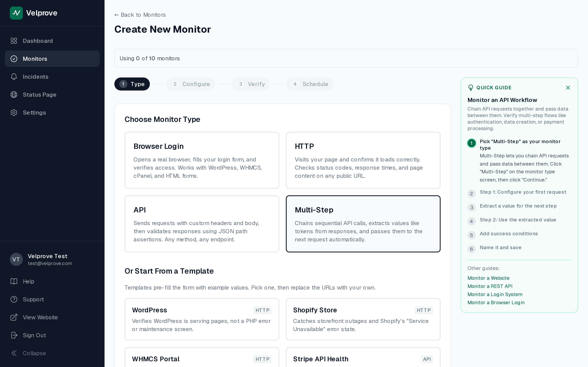Expand guide step 2 Configure your first request
The width and height of the screenshot is (588, 367).
523,192
